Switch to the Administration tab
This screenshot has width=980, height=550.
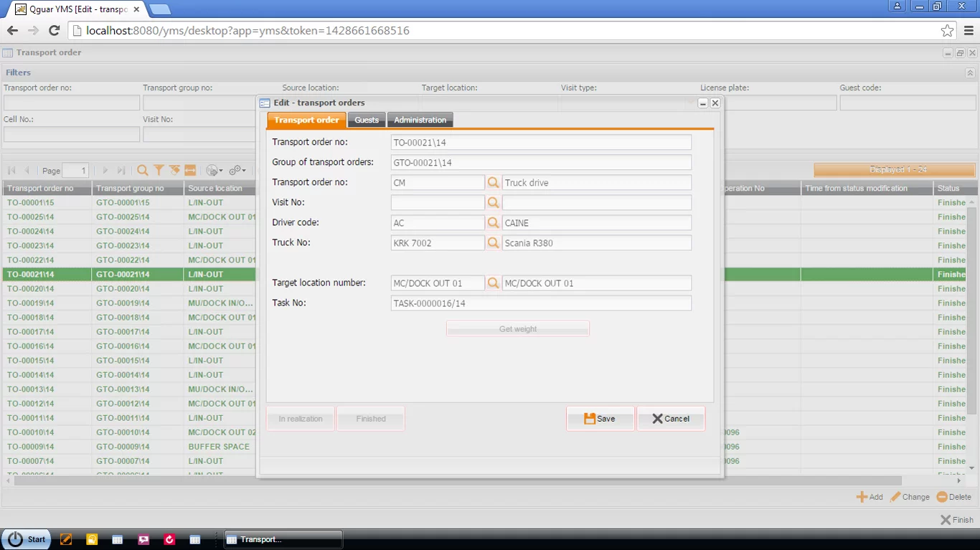[x=420, y=120]
